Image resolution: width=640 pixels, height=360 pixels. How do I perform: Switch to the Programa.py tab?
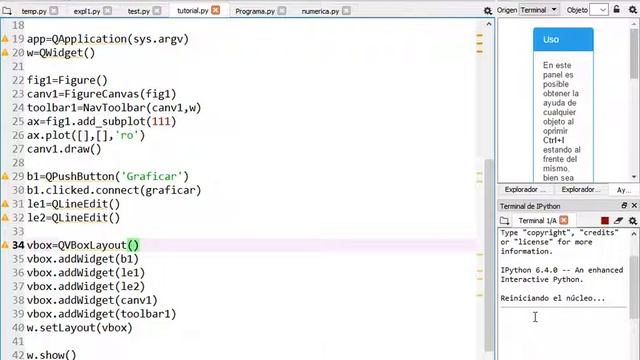[255, 11]
